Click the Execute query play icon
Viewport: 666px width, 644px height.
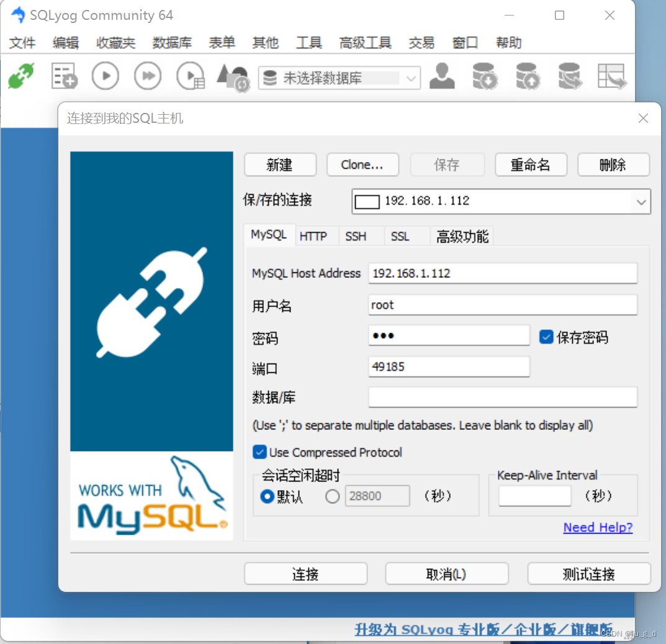point(105,76)
